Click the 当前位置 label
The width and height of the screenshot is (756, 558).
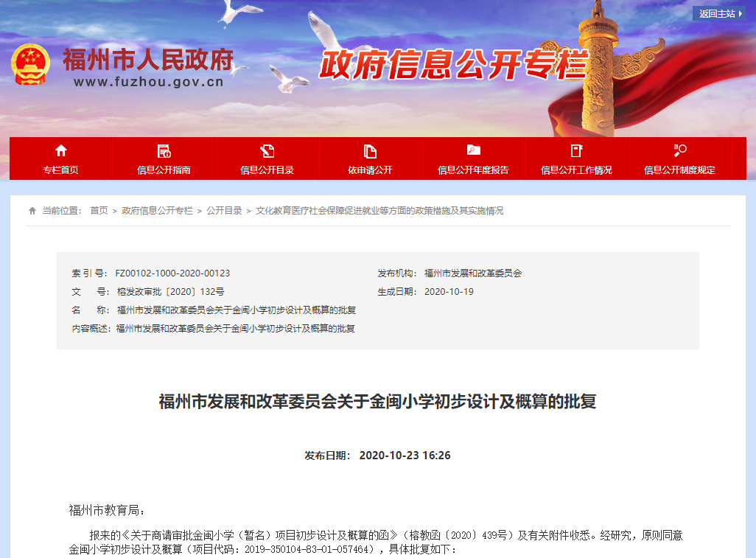62,211
